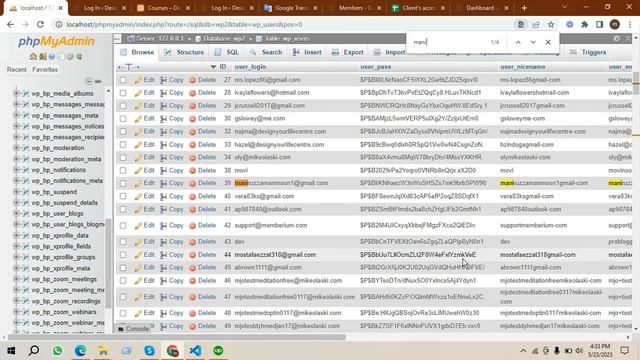Open the Console panel
This screenshot has width=640, height=360.
pos(133,329)
